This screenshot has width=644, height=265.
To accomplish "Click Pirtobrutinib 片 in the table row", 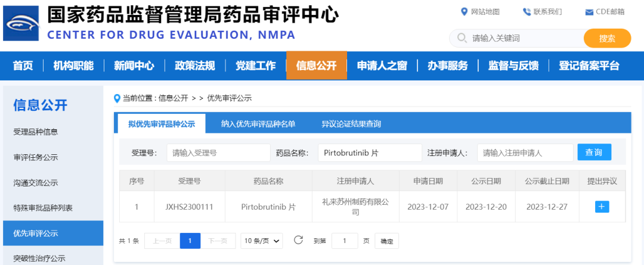I will (268, 207).
